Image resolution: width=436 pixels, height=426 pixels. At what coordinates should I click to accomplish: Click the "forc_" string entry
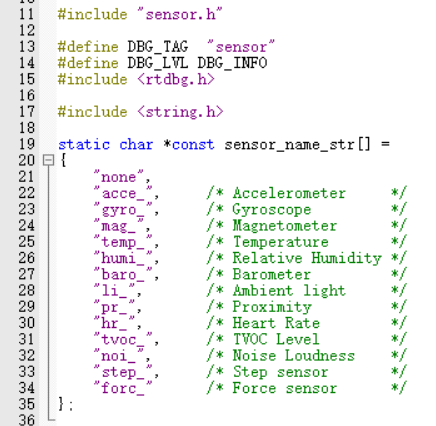click(123, 388)
